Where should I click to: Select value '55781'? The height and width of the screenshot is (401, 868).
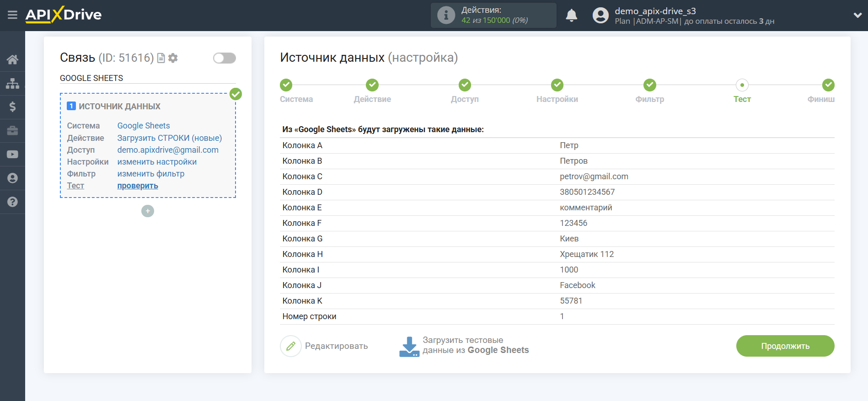(571, 301)
